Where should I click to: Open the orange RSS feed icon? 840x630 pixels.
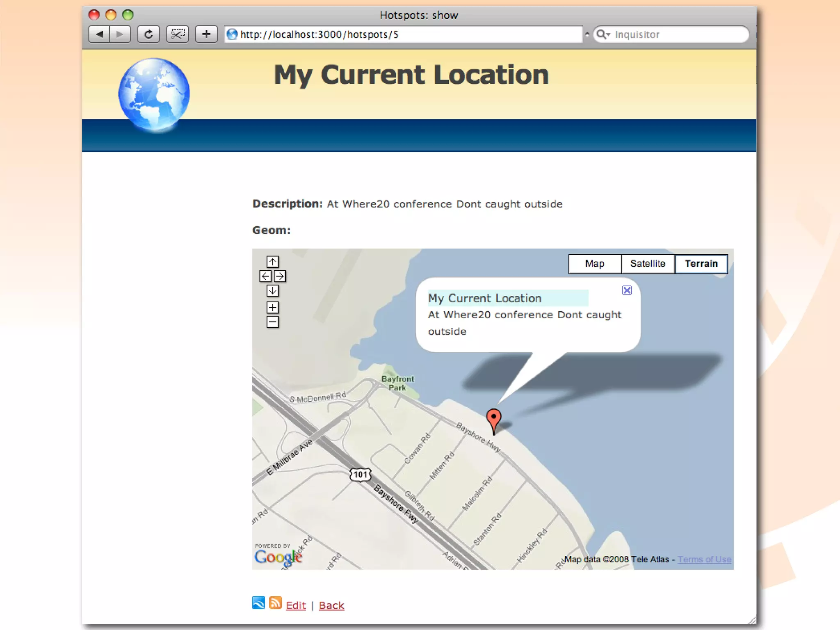275,603
